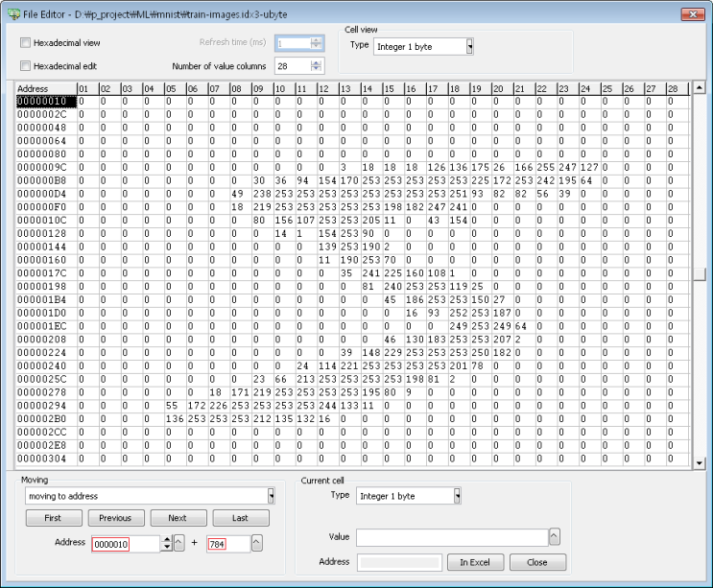Select column header 14
This screenshot has width=713, height=588.
pos(371,88)
